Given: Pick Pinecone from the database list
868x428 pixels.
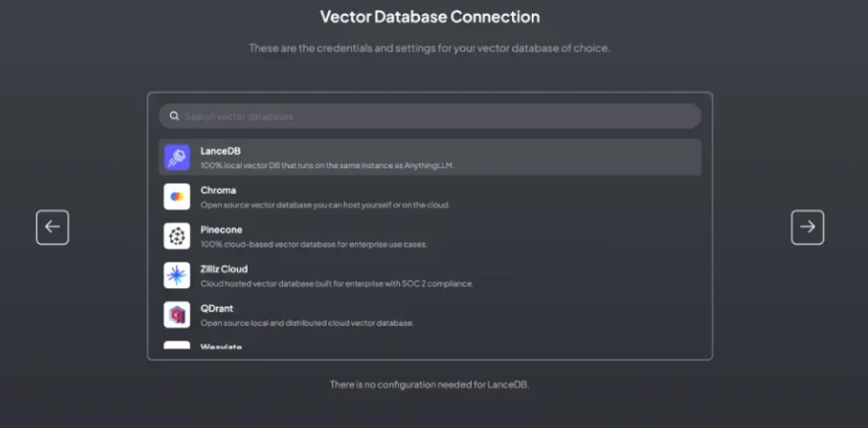Looking at the screenshot, I should click(x=221, y=229).
